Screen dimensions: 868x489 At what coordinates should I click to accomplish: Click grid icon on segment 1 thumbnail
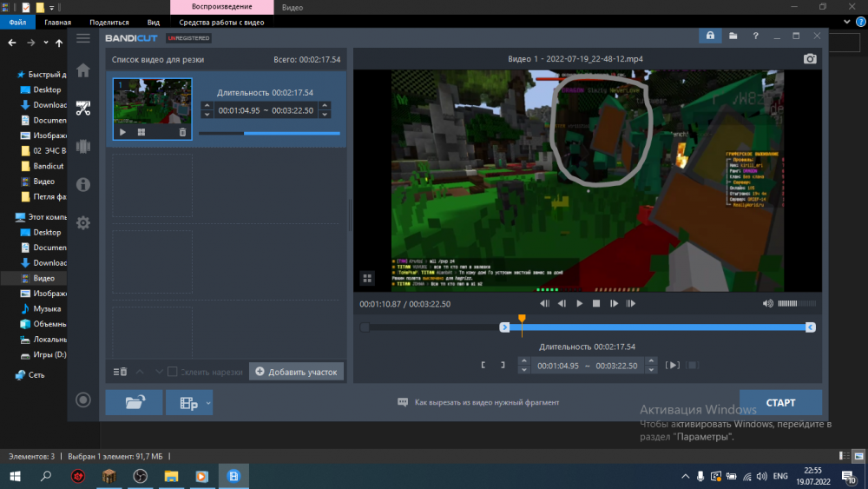click(141, 132)
